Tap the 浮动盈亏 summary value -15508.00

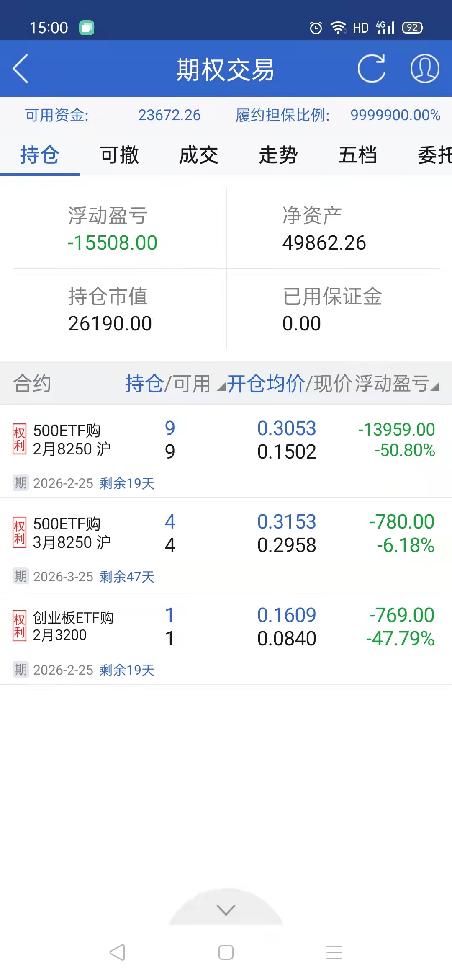click(113, 243)
